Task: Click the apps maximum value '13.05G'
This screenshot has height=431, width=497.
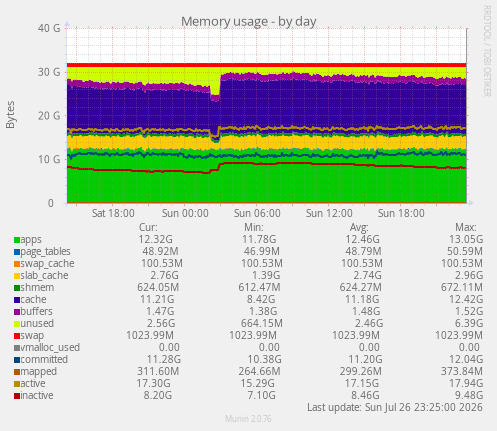Action: pos(466,240)
